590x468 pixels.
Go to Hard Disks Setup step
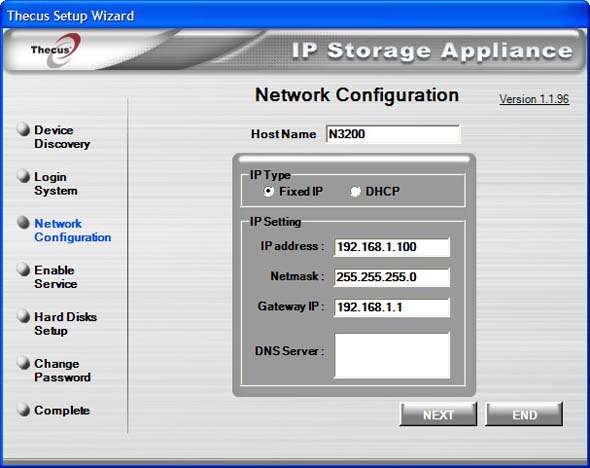click(x=65, y=324)
